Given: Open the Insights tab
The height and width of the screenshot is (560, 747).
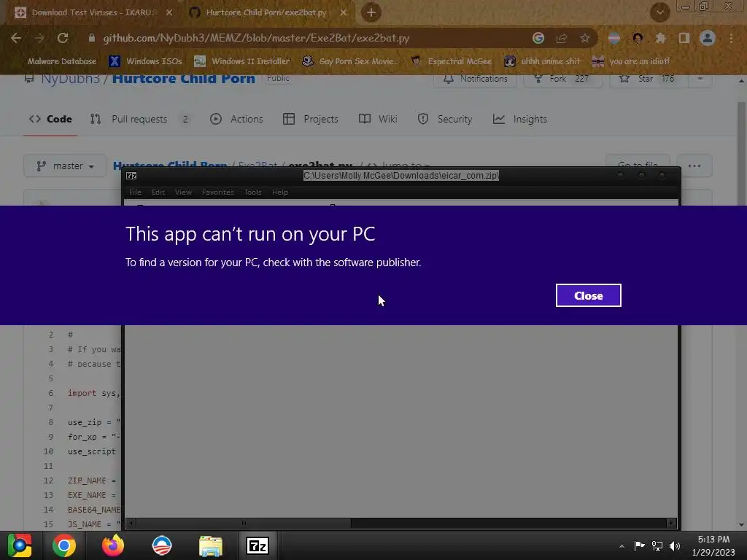Looking at the screenshot, I should pos(519,119).
